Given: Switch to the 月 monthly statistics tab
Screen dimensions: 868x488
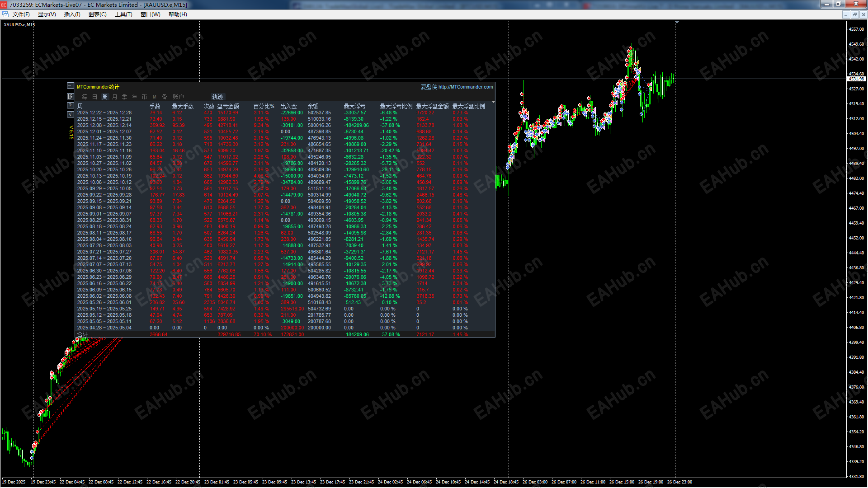Looking at the screenshot, I should tap(115, 97).
